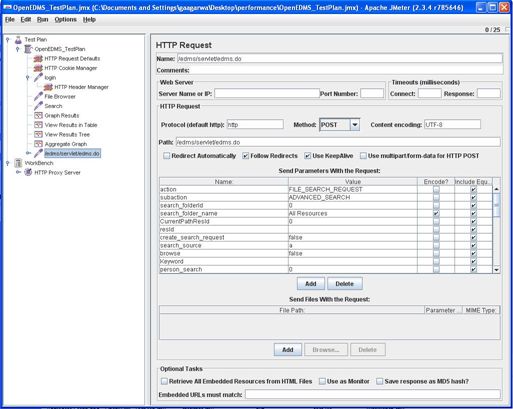
Task: Click the login sampler pipette icon
Action: tap(38, 77)
